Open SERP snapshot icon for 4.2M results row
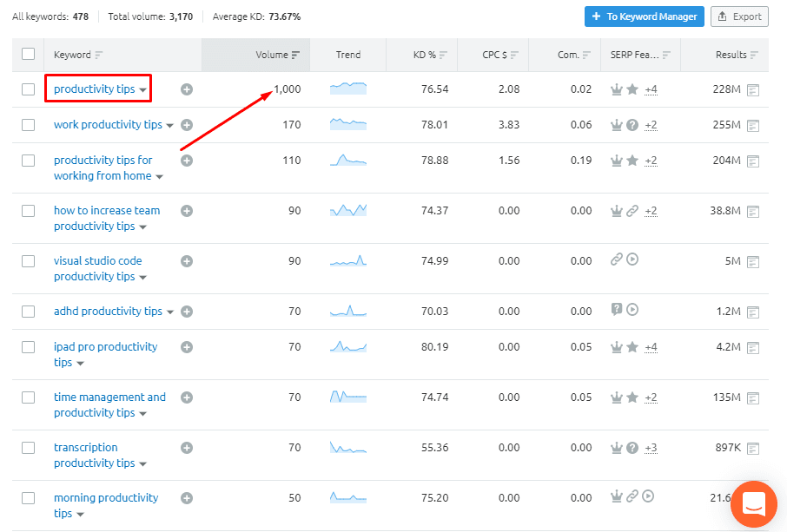The height and width of the screenshot is (532, 787). pos(753,348)
